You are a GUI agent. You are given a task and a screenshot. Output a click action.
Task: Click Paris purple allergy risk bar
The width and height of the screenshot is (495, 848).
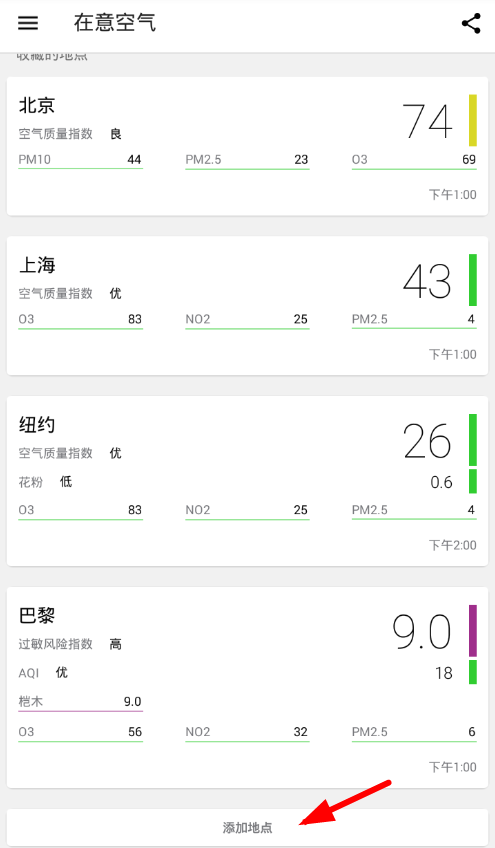(473, 631)
